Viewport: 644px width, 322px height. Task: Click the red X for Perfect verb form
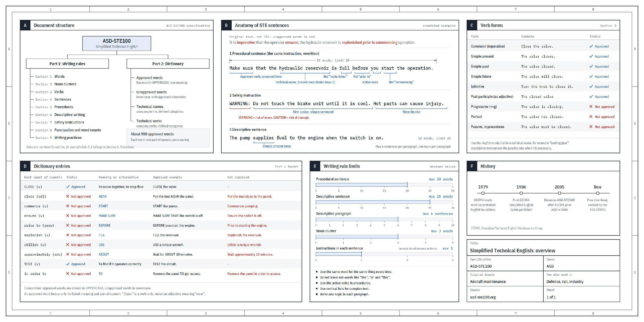591,117
